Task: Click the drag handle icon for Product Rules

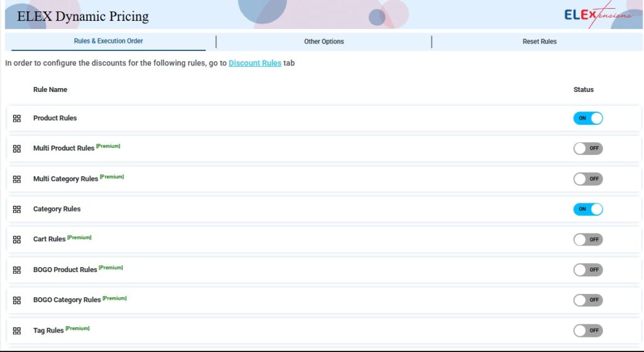Action: pos(17,118)
